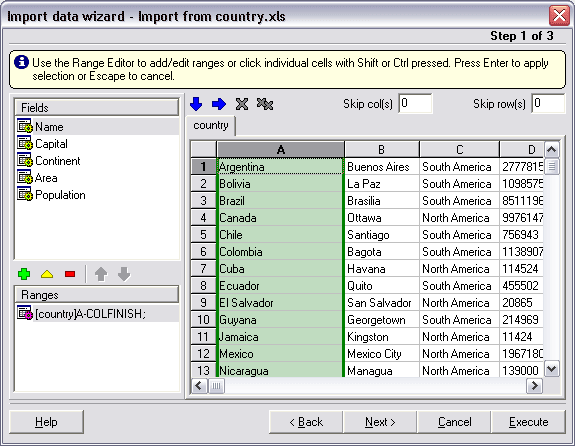
Task: Move range up with gray arrow
Action: coord(101,274)
